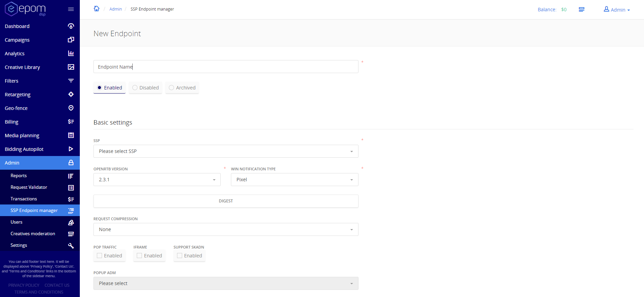Image resolution: width=644 pixels, height=297 pixels.
Task: Click the Campaigns icon in sidebar
Action: (x=71, y=40)
